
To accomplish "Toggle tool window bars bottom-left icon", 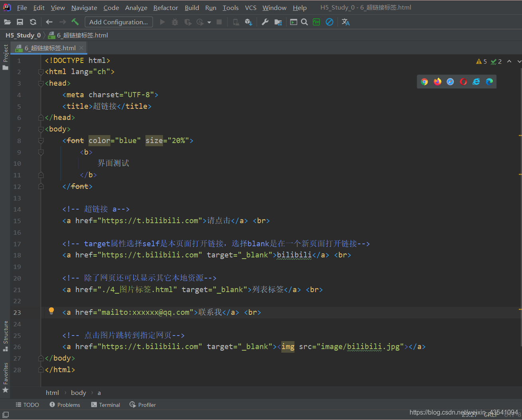I will coord(6,415).
